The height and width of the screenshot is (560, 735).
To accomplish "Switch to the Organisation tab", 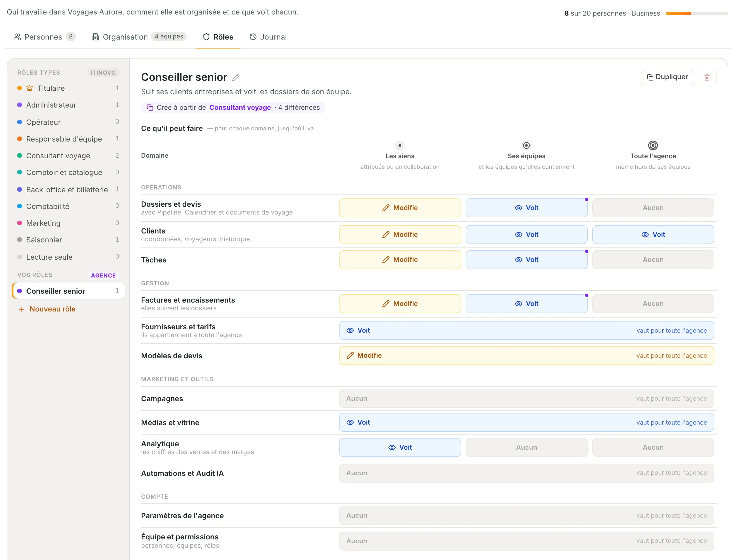I will click(x=139, y=37).
